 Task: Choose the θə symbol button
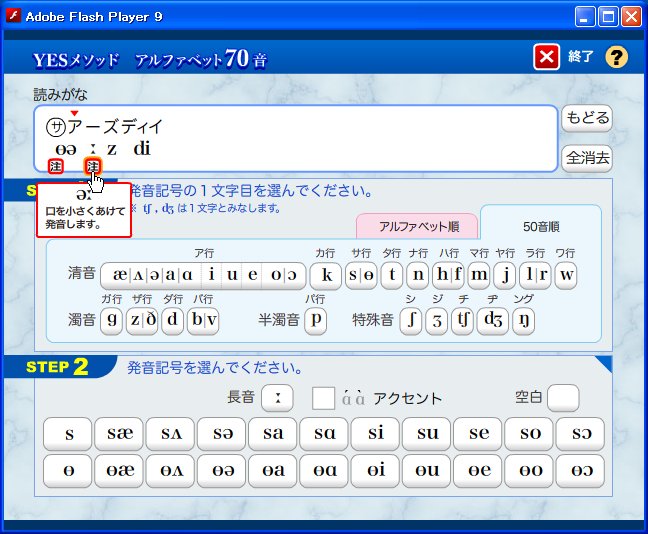click(222, 471)
